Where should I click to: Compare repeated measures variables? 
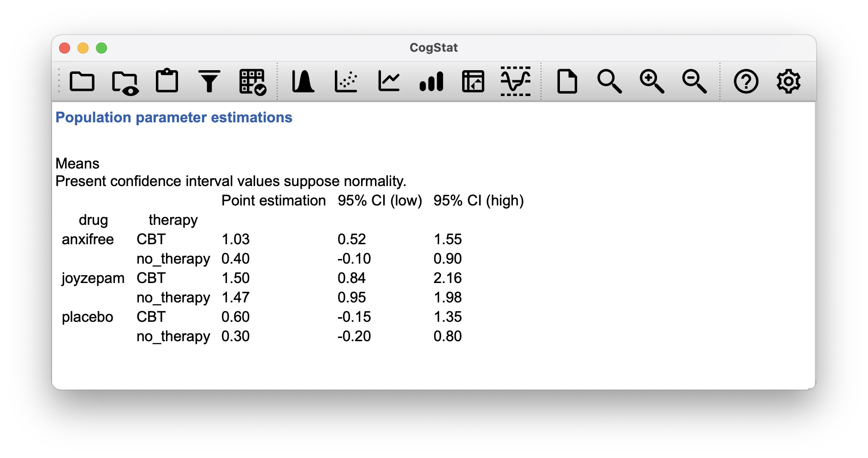(389, 81)
